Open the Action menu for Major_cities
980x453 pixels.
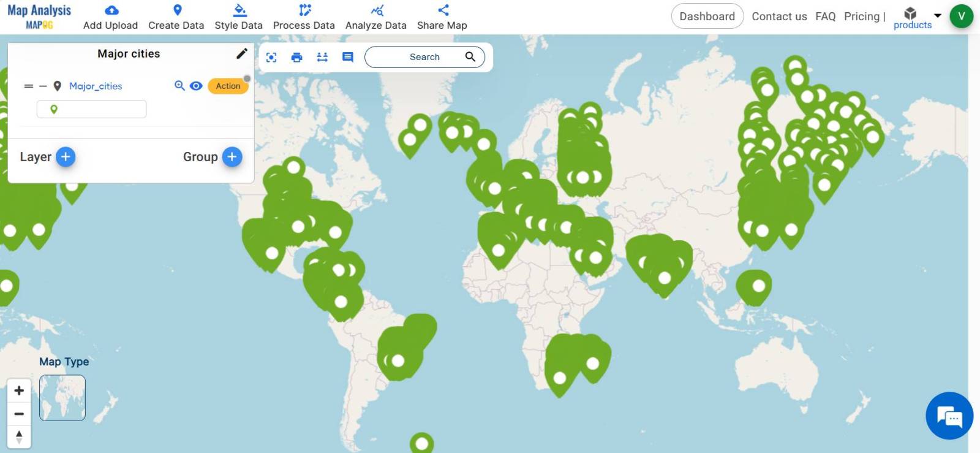click(x=228, y=86)
